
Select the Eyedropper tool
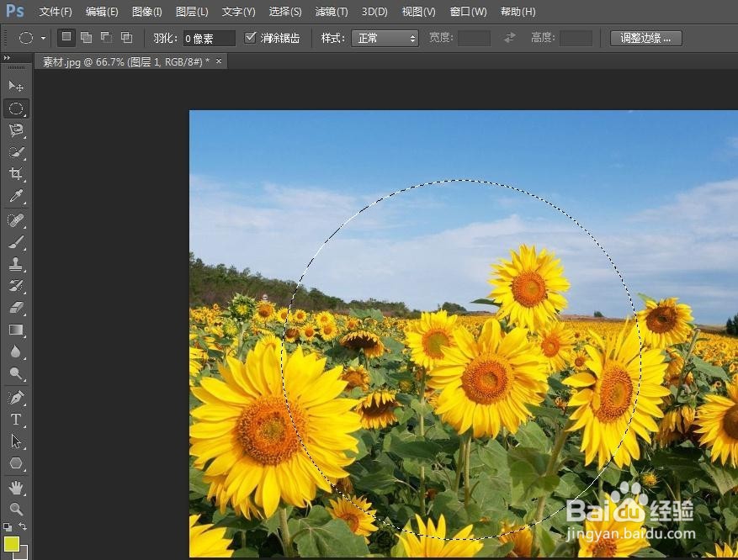point(15,195)
